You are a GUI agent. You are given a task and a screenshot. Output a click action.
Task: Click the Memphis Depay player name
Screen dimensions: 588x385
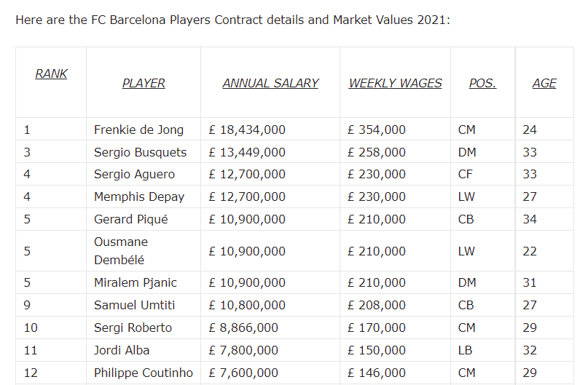coord(139,197)
